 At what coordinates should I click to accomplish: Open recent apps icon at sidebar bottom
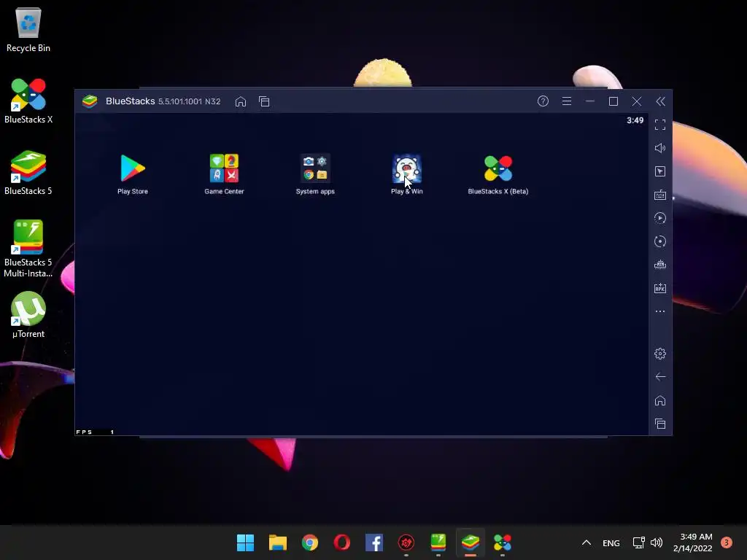pos(659,424)
